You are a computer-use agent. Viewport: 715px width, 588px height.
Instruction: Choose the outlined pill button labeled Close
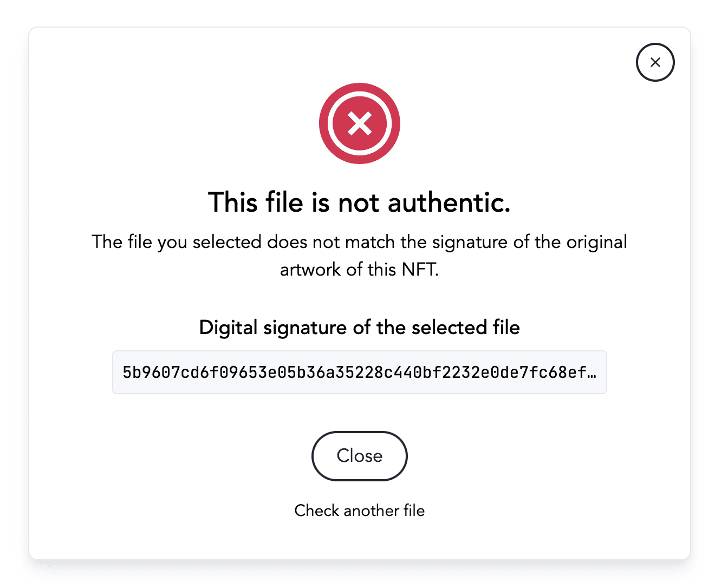[359, 456]
